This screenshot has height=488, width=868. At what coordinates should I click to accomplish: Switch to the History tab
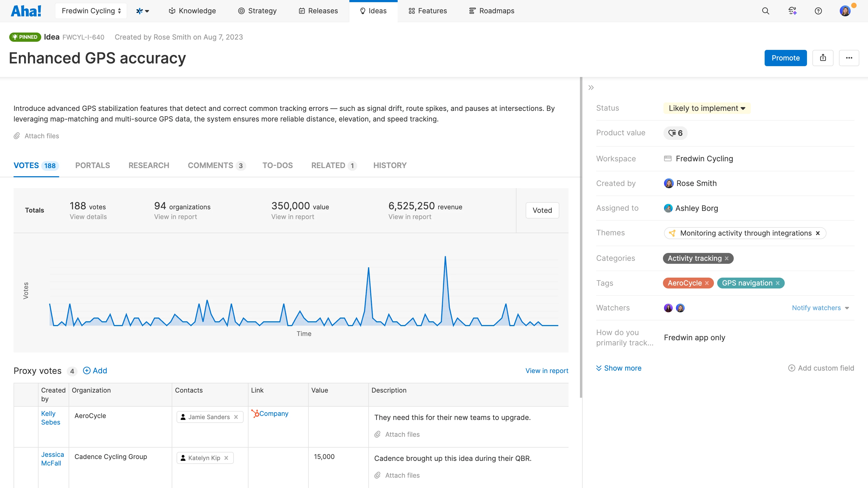pyautogui.click(x=390, y=165)
